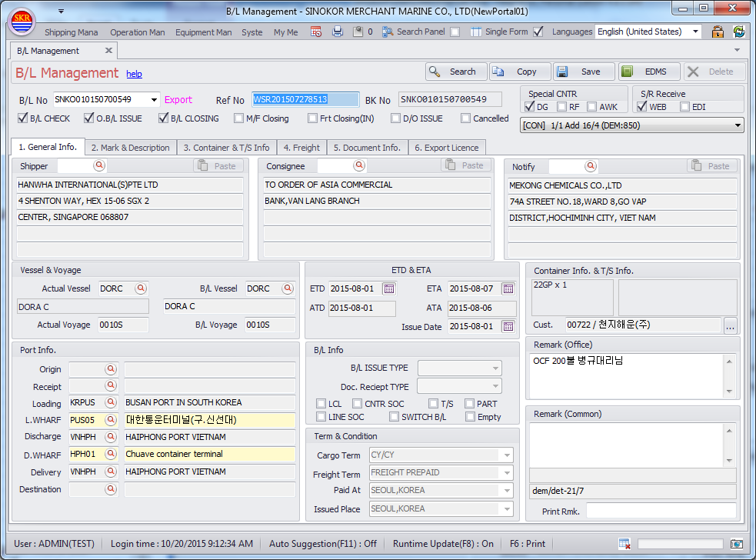The height and width of the screenshot is (560, 756).
Task: Open the Shipping Mana menu
Action: click(x=71, y=32)
